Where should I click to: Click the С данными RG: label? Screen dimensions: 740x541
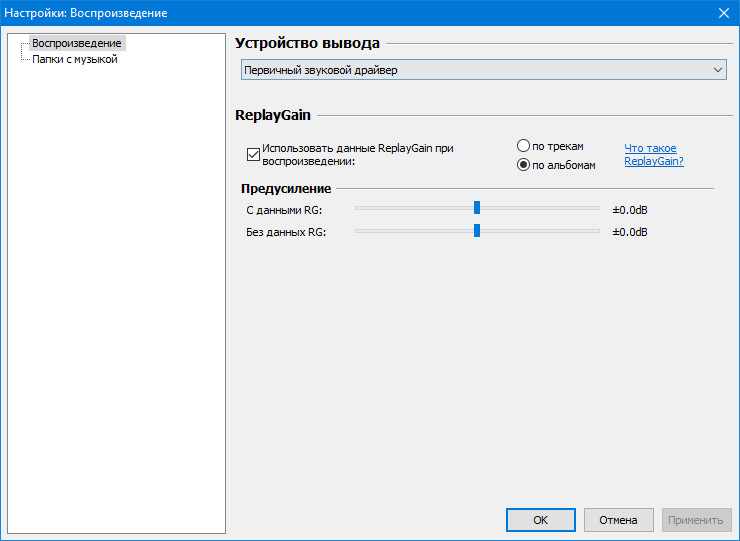[x=284, y=210]
